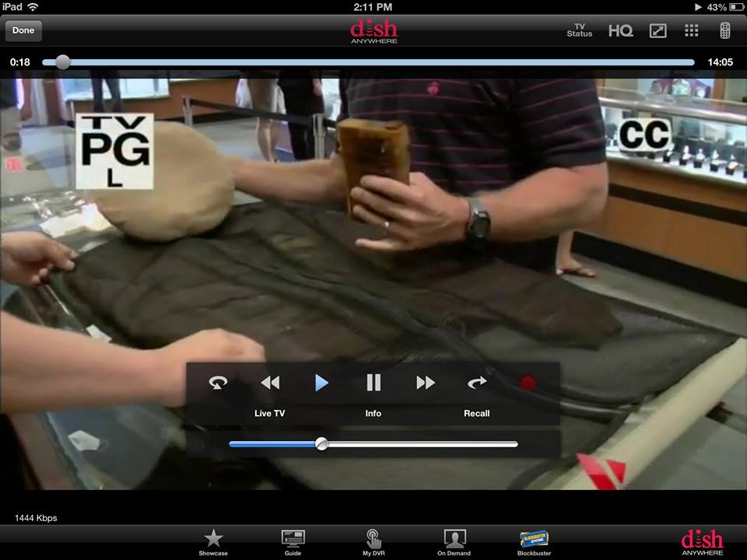Open the remote control icon
The image size is (747, 560).
pyautogui.click(x=724, y=30)
